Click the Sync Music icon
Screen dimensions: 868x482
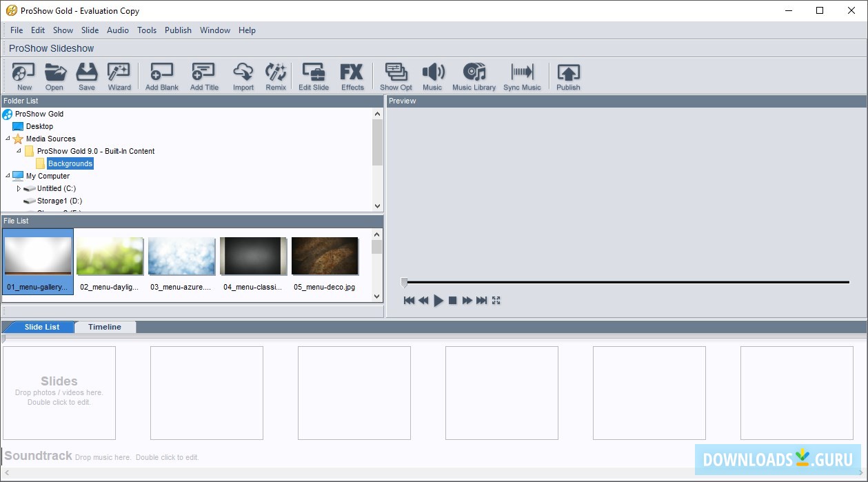click(522, 76)
